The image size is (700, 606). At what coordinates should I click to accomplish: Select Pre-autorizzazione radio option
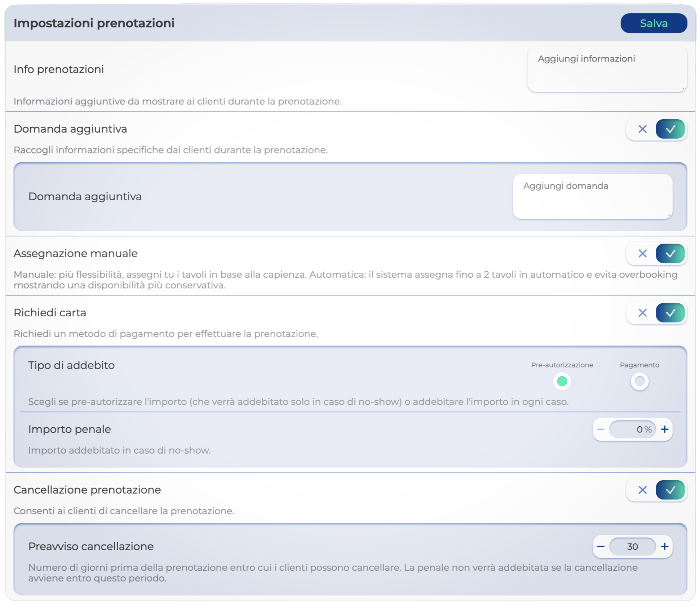562,381
